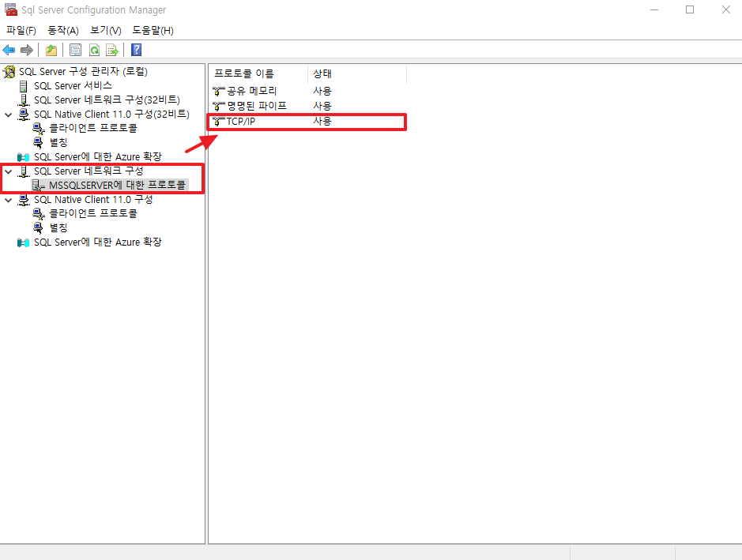Click the TCP/IP protocol icon
Image resolution: width=742 pixels, height=560 pixels.
click(219, 122)
